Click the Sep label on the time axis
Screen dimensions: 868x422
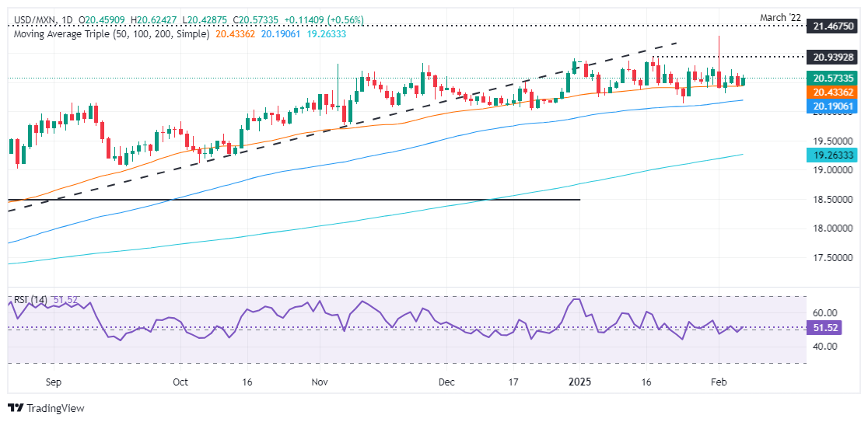(54, 382)
